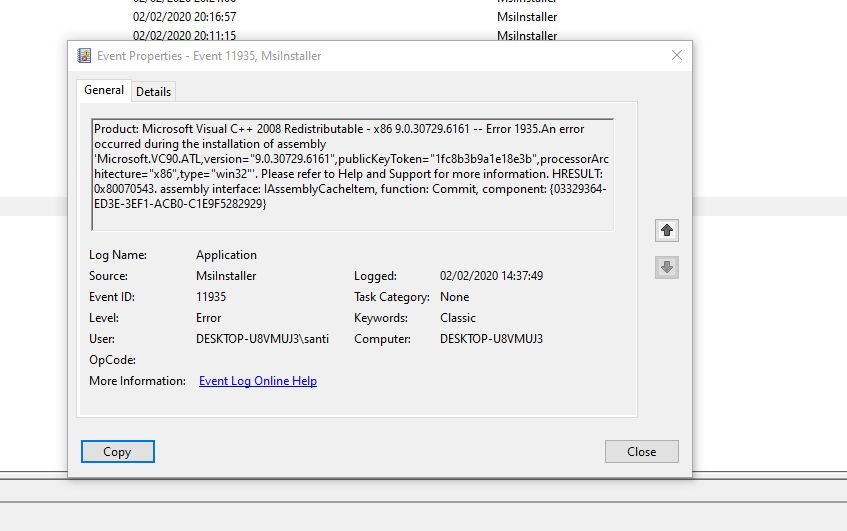Click the Close button

[x=642, y=452]
